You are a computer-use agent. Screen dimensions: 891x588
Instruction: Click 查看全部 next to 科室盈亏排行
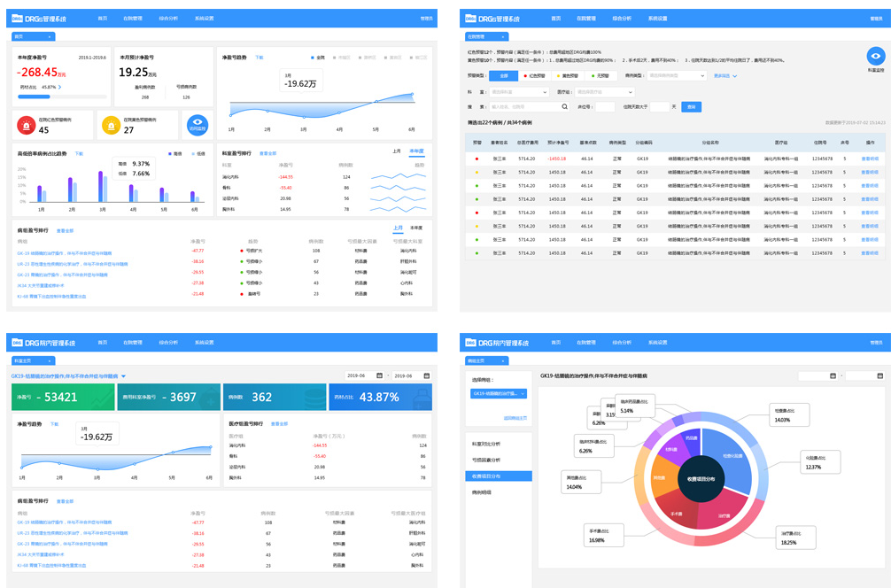coord(267,153)
